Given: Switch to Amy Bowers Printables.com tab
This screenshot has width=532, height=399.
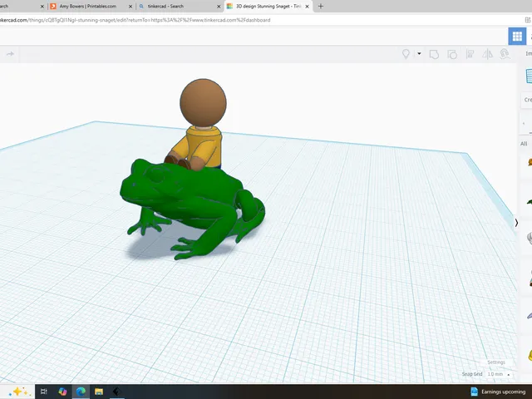Looking at the screenshot, I should [x=87, y=6].
